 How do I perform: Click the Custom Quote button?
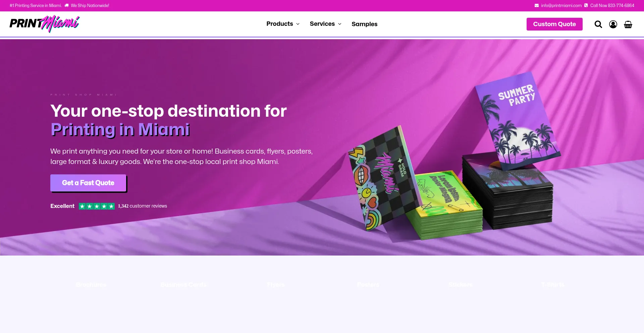coord(554,24)
